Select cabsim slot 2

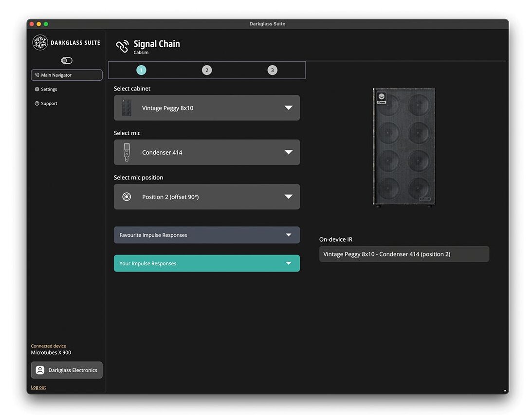coord(207,70)
